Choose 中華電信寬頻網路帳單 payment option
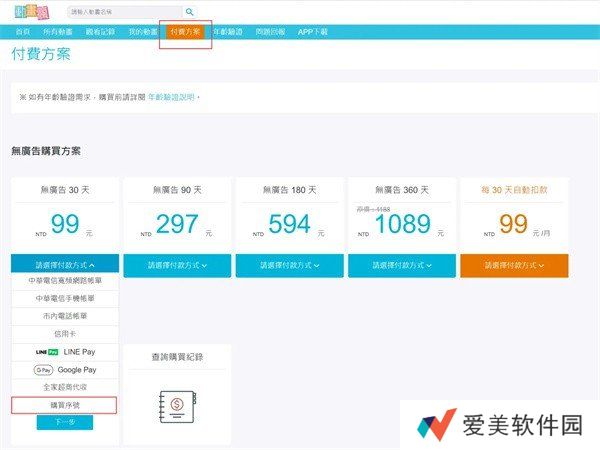This screenshot has width=600, height=450. point(65,280)
